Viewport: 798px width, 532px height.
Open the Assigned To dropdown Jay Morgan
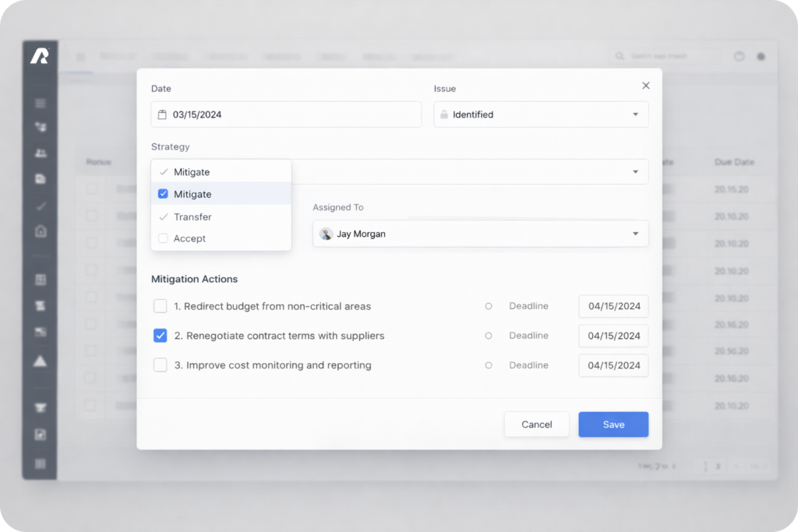coord(480,234)
